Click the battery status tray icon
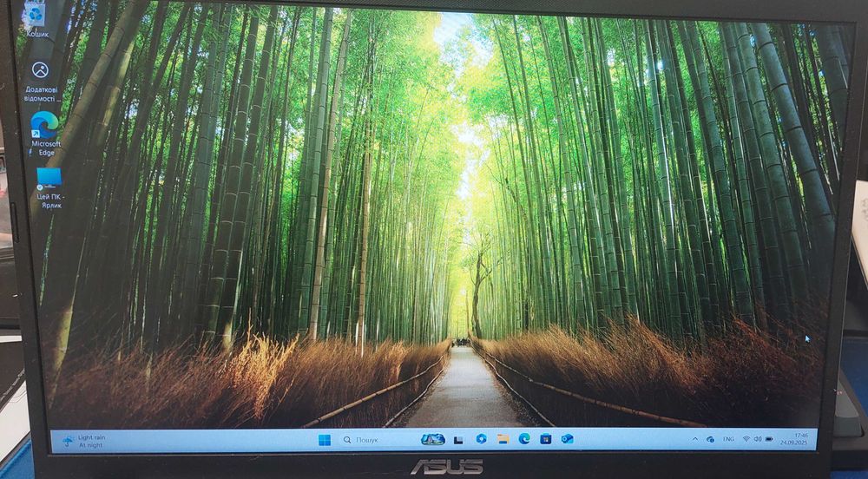Viewport: 868px width, 479px height. coord(769,438)
